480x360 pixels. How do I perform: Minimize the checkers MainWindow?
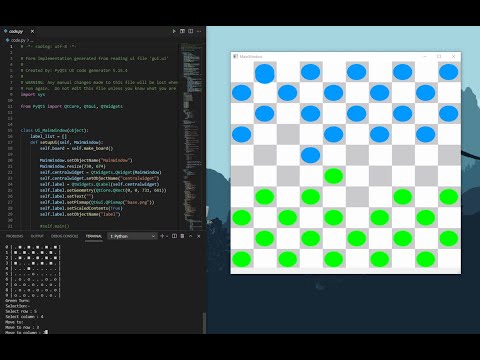point(425,57)
